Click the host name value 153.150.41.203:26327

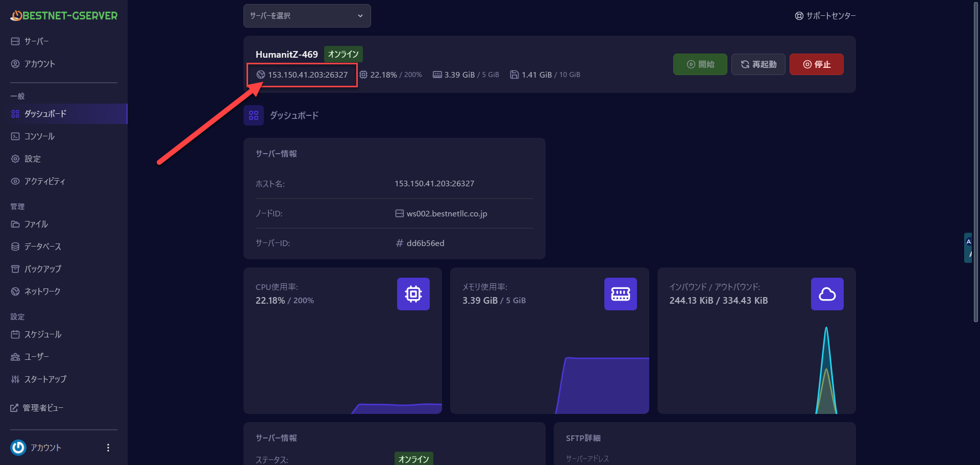click(434, 183)
